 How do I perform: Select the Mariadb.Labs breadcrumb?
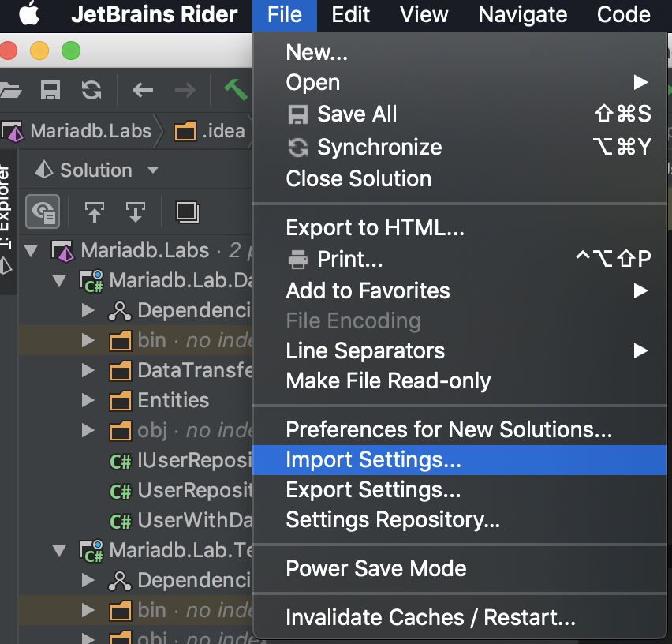[88, 130]
